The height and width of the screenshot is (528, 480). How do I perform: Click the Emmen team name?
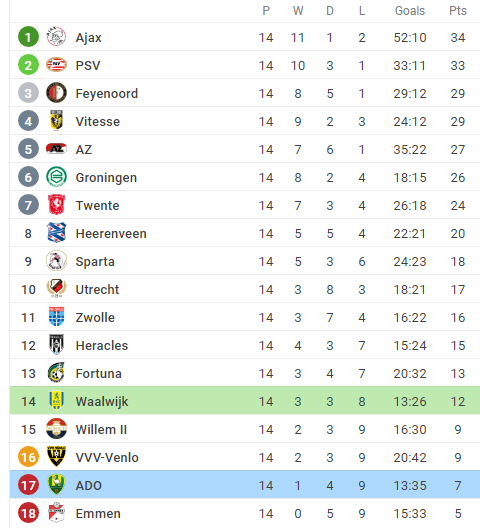(98, 514)
